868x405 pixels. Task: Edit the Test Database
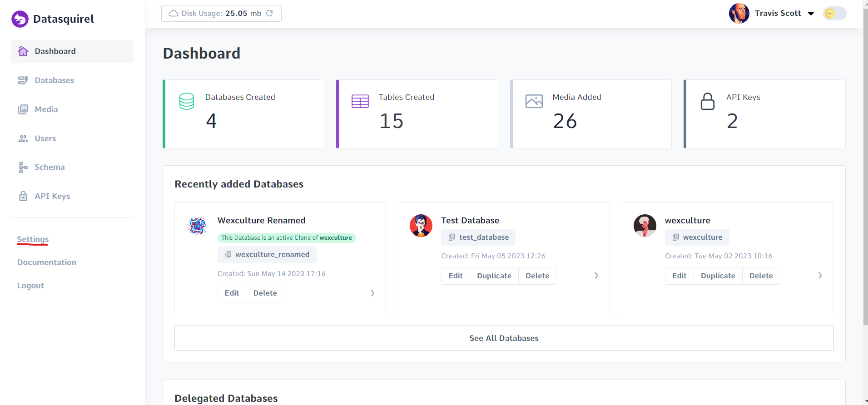pyautogui.click(x=456, y=276)
